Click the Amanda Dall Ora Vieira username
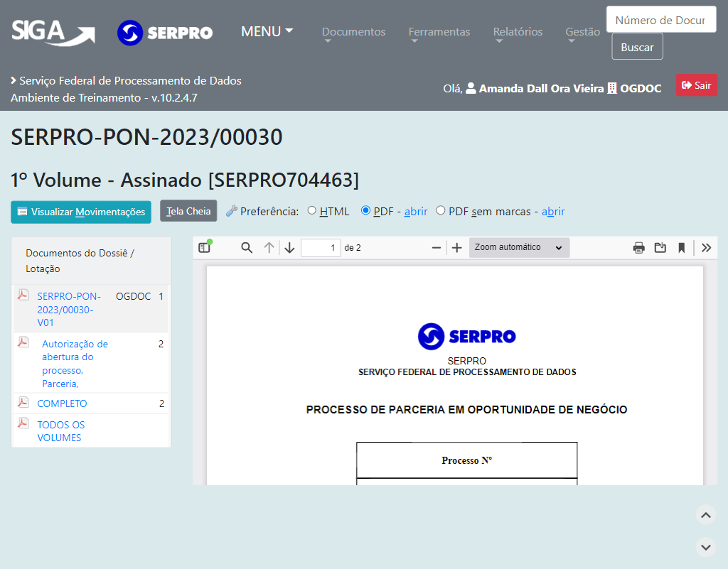Screen dimensions: 728x569 [x=541, y=88]
